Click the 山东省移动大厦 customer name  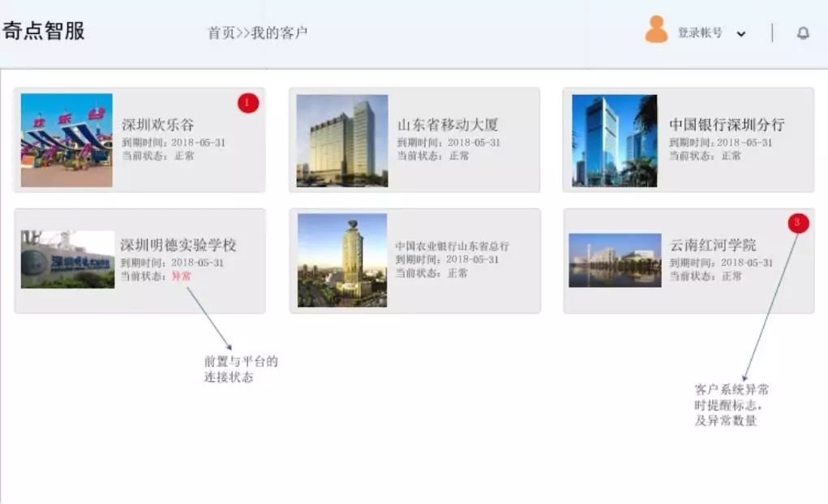click(x=447, y=125)
